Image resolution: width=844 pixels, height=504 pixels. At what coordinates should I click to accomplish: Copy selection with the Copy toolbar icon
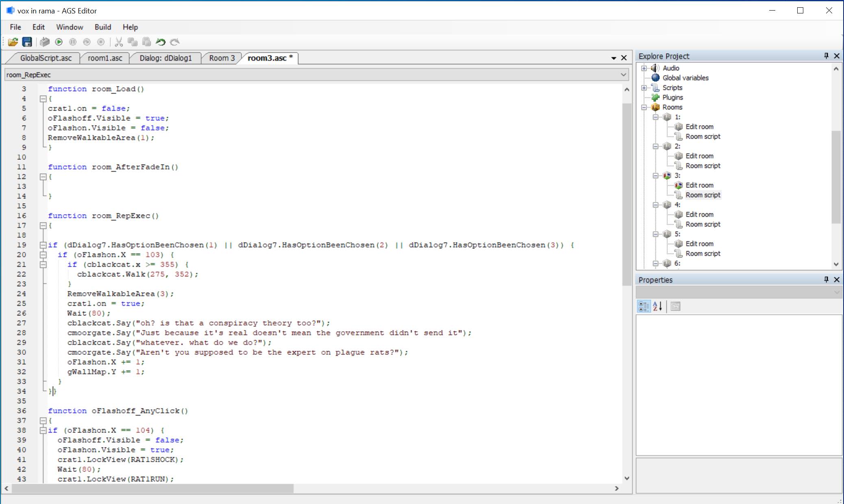point(132,42)
